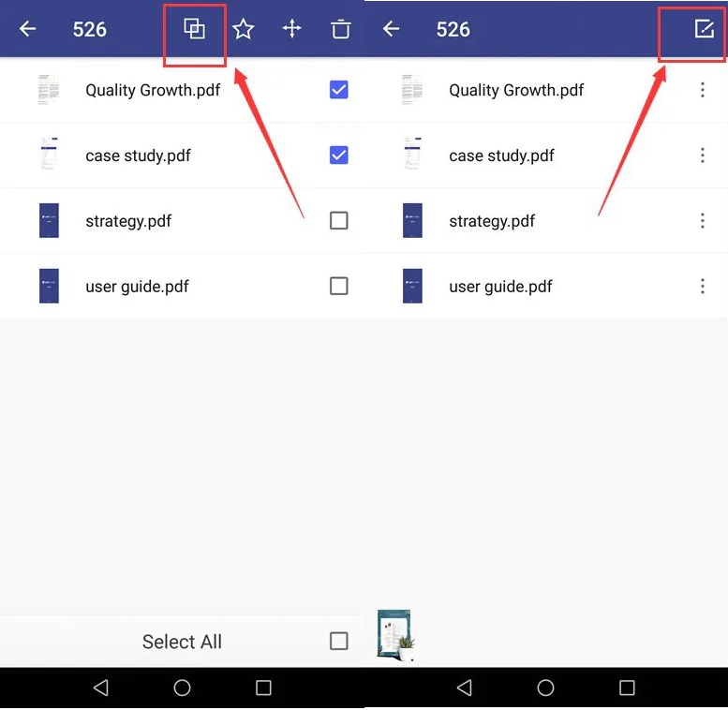Tap Android home button in left navigation bar
Image resolution: width=728 pixels, height=710 pixels.
click(x=182, y=688)
